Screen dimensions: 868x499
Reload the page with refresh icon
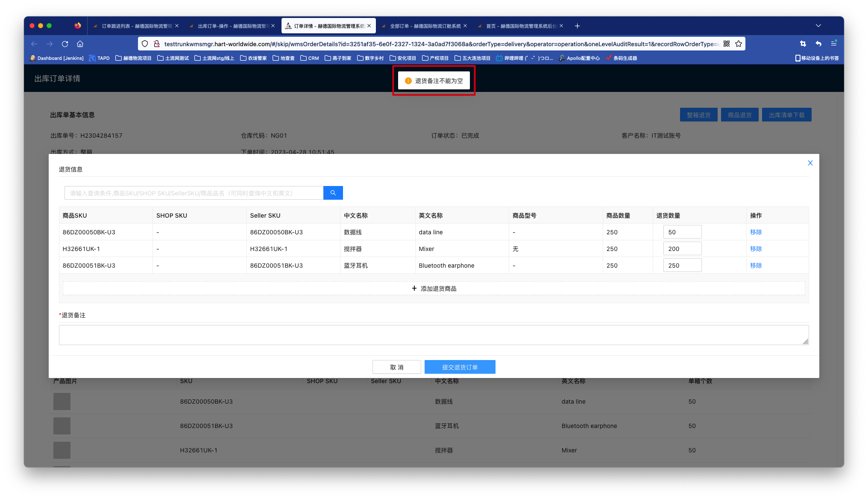point(65,44)
